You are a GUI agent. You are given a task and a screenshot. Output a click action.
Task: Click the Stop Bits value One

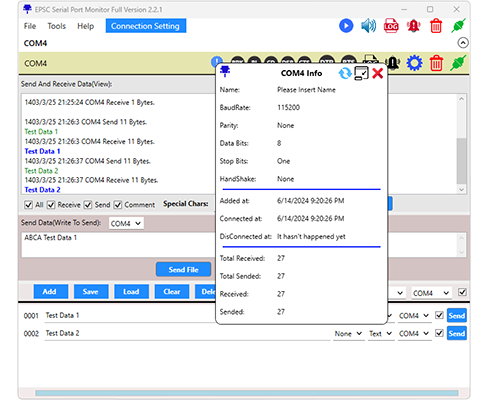coord(283,161)
